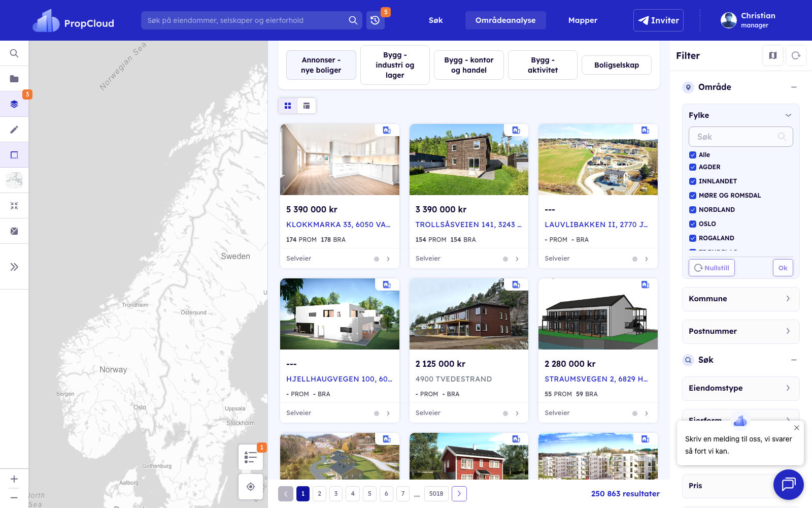This screenshot has width=812, height=508.
Task: Click map marker icon on TROLLSÅSVEIEN card
Action: click(516, 130)
